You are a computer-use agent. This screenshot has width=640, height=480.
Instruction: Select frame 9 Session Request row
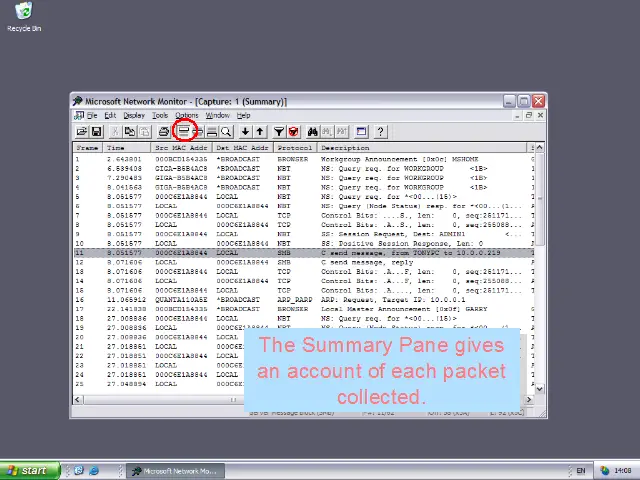[x=304, y=234]
